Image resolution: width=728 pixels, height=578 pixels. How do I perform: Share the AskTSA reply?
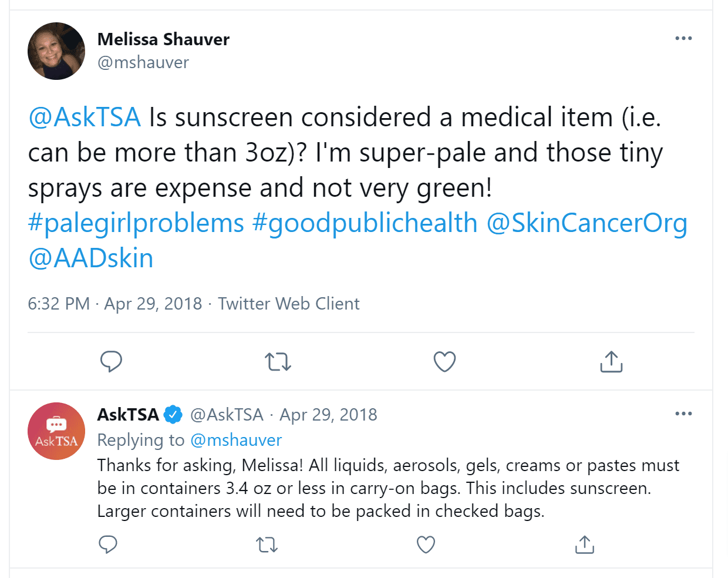tap(584, 545)
